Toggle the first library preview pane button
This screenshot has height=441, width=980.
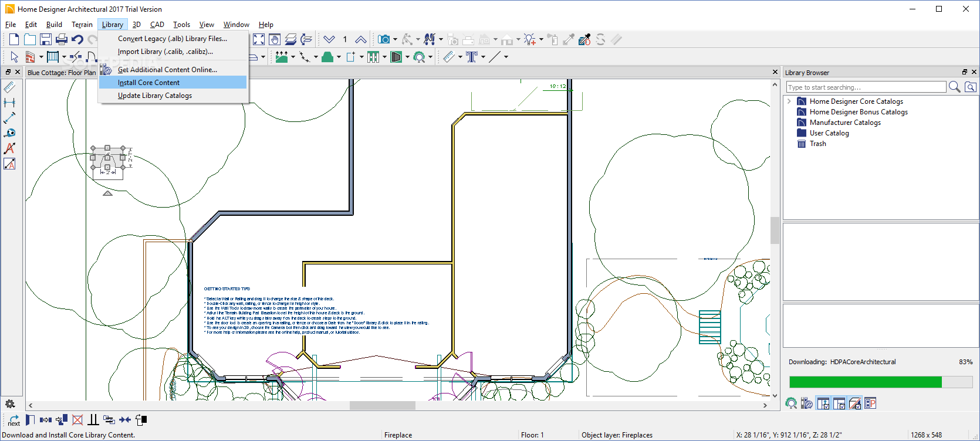(x=823, y=403)
